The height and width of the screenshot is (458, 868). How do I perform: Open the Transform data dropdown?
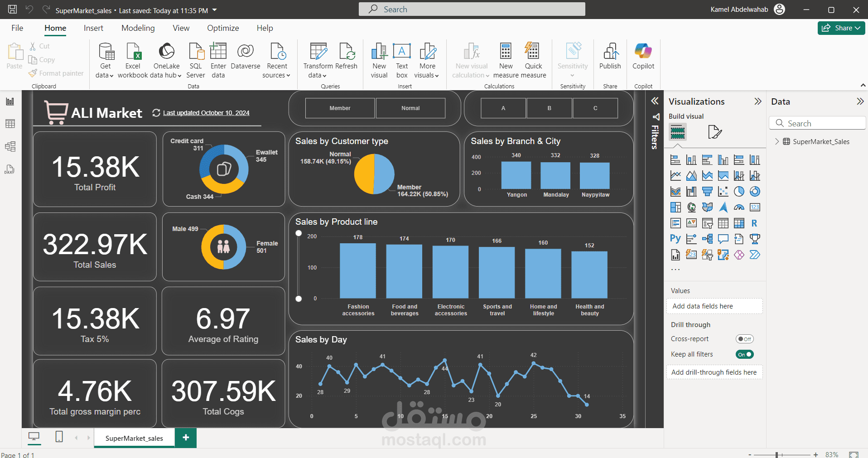(318, 61)
